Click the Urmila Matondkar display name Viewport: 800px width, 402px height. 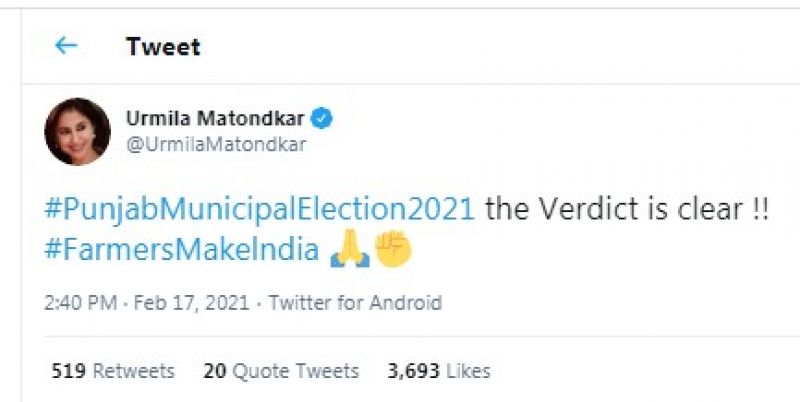coord(215,119)
